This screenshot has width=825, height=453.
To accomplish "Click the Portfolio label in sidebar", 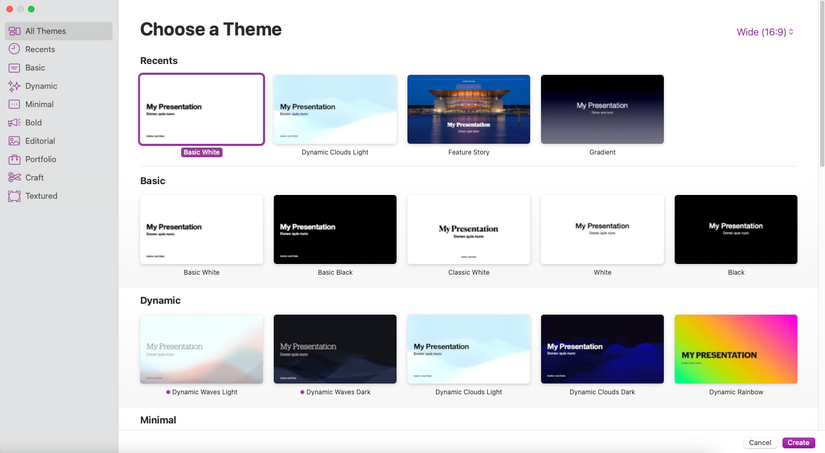I will tap(41, 159).
